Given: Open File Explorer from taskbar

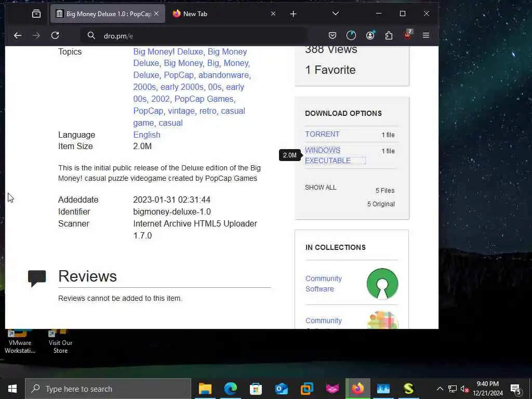Looking at the screenshot, I should pos(205,389).
